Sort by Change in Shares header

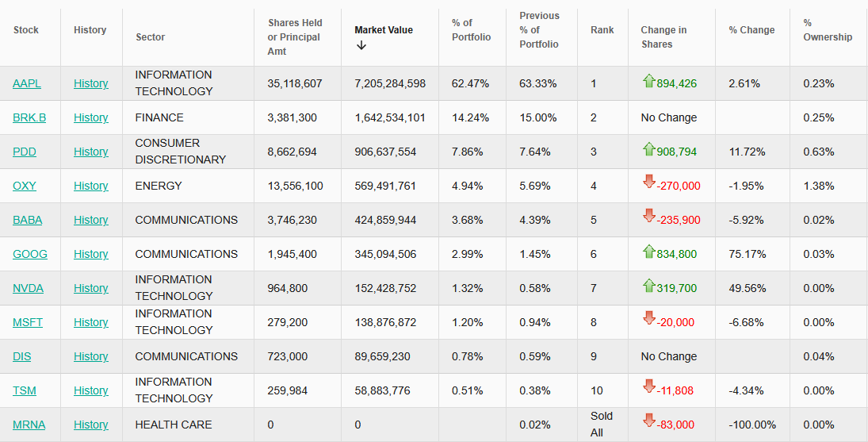[x=663, y=37]
